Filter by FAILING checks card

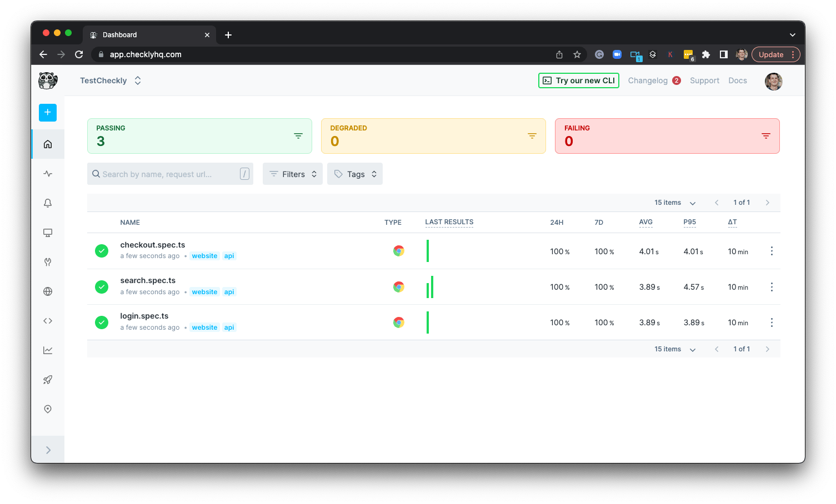(x=667, y=136)
